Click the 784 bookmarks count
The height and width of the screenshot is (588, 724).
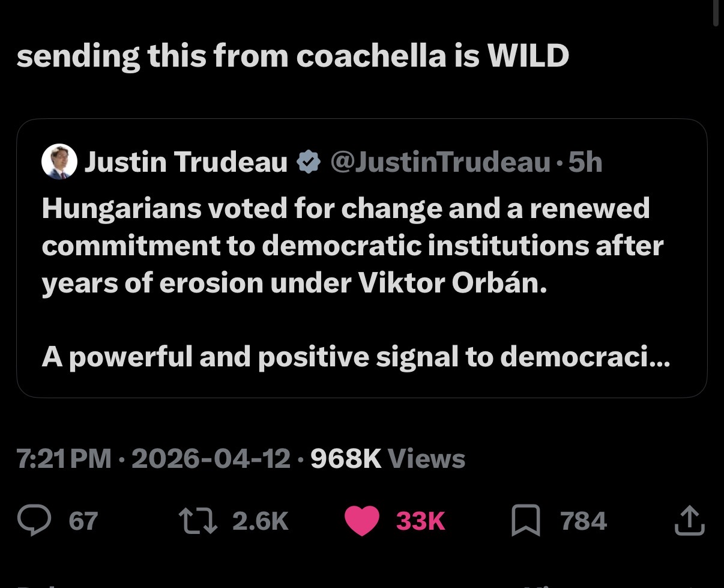click(584, 520)
